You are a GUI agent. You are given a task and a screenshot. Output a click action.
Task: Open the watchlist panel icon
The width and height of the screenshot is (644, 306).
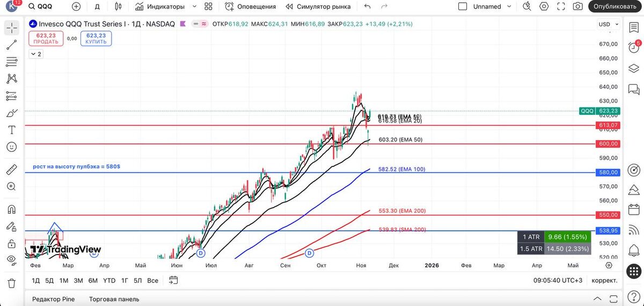point(634,28)
